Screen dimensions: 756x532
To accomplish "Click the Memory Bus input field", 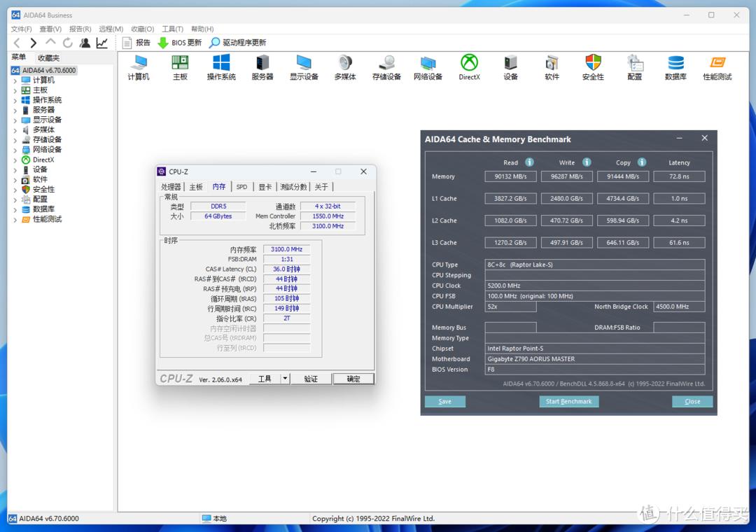I will 510,327.
